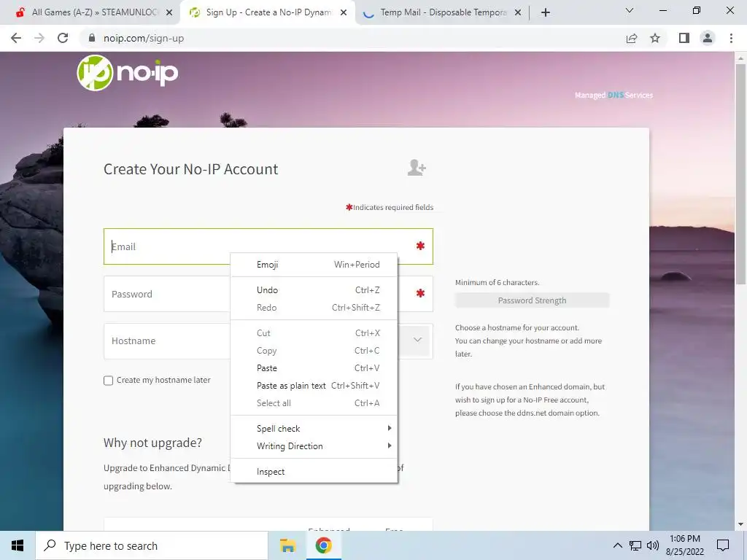Click the Chrome taskbar icon
Screen dimensions: 747x560
pyautogui.click(x=323, y=545)
